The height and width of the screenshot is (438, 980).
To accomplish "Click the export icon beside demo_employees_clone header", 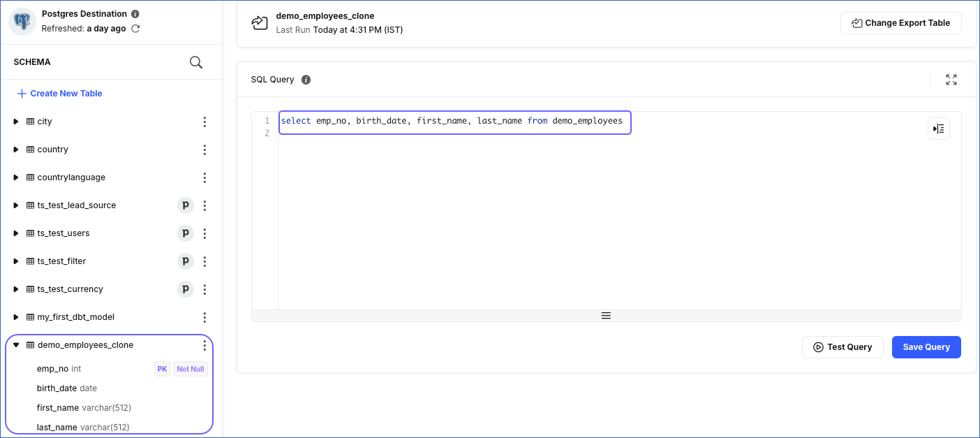I will pos(260,23).
